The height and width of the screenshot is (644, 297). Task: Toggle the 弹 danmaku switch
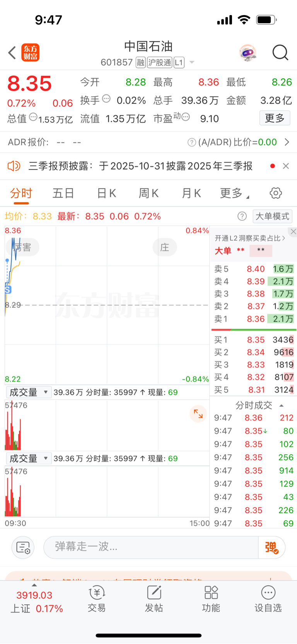(x=272, y=547)
